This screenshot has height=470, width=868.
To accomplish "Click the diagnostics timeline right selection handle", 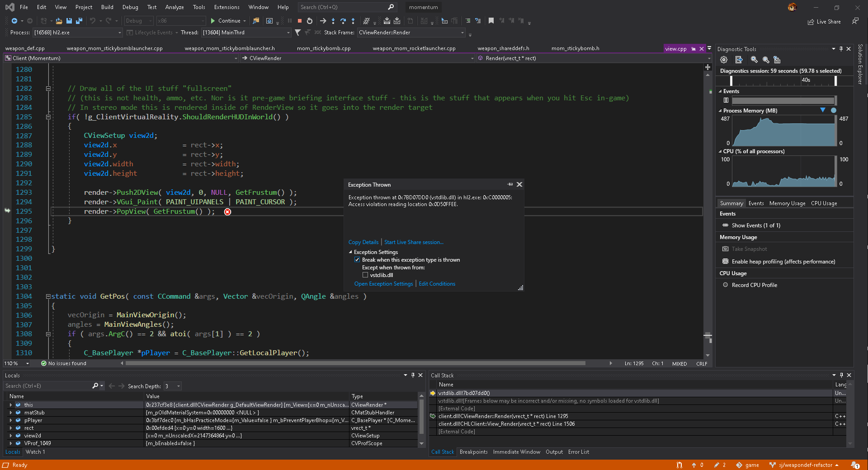I will [x=835, y=80].
